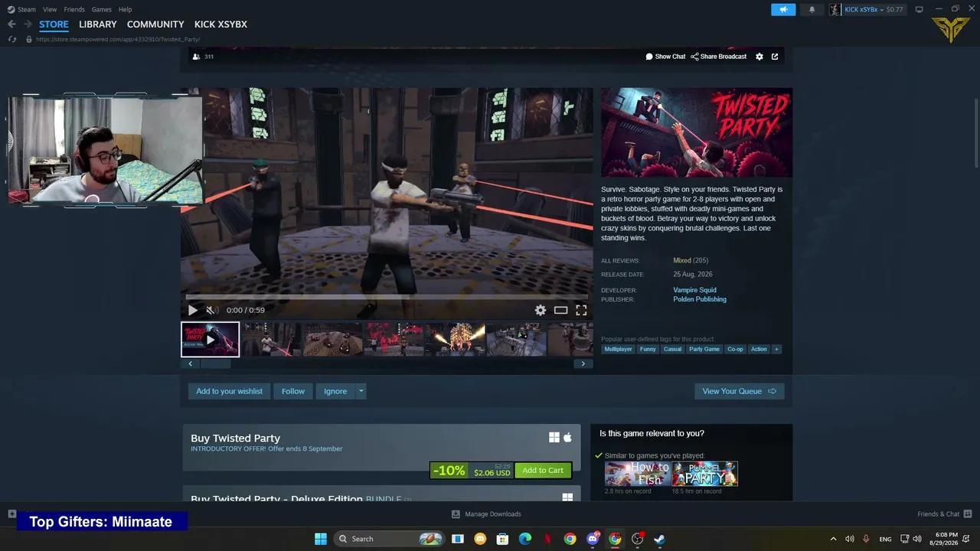Show the broadcast chat
The image size is (980, 551).
point(665,57)
